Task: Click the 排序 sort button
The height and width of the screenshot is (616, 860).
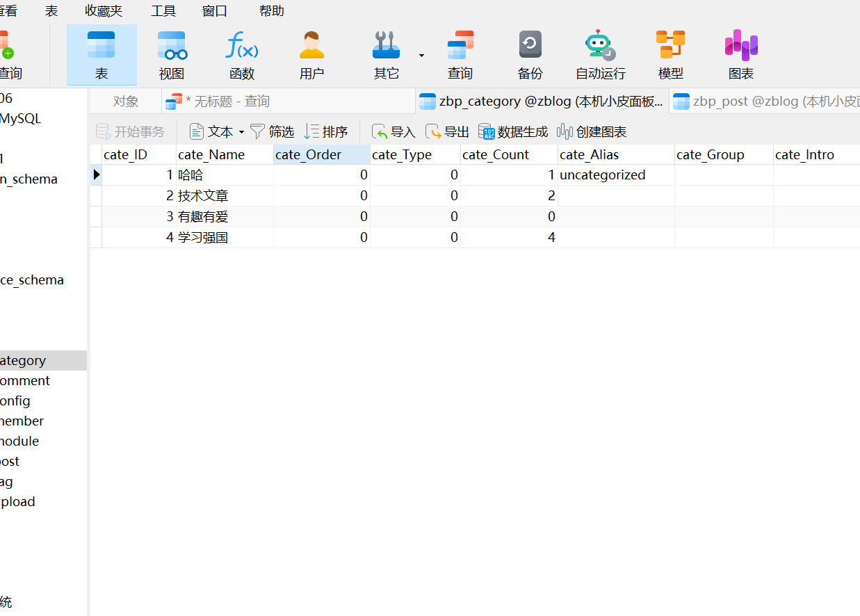Action: (x=326, y=131)
